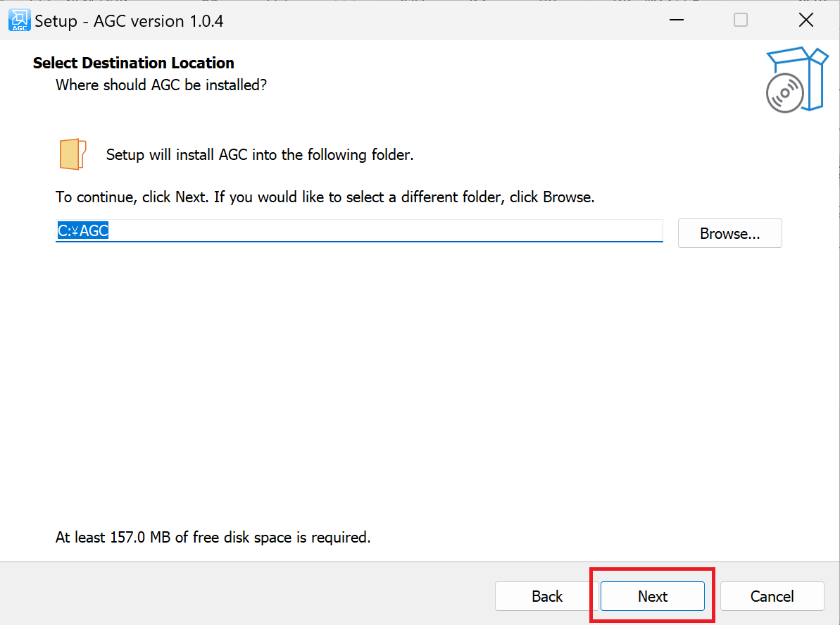Close the AGC setup wizard window
This screenshot has height=625, width=840.
pyautogui.click(x=806, y=20)
